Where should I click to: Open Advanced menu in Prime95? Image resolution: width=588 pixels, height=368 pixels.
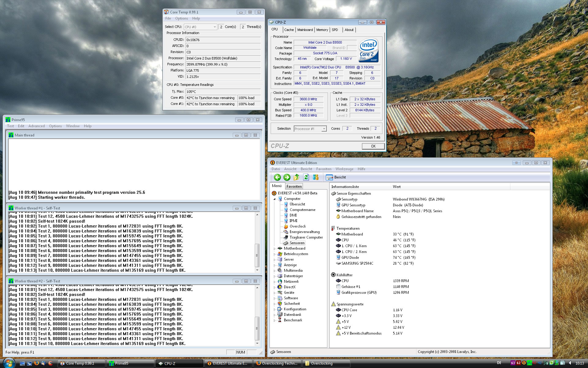point(36,126)
